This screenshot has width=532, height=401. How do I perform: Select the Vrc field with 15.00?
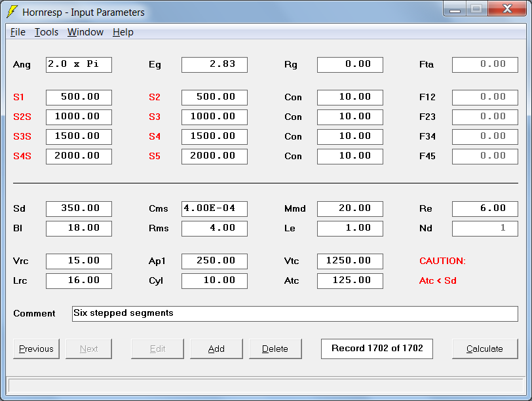(79, 261)
